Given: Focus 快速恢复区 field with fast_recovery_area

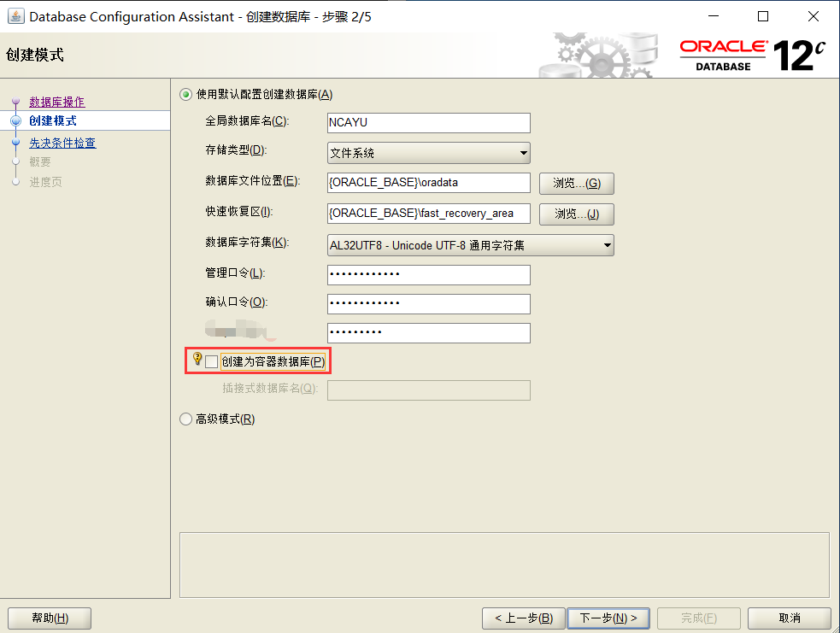Looking at the screenshot, I should [x=429, y=214].
